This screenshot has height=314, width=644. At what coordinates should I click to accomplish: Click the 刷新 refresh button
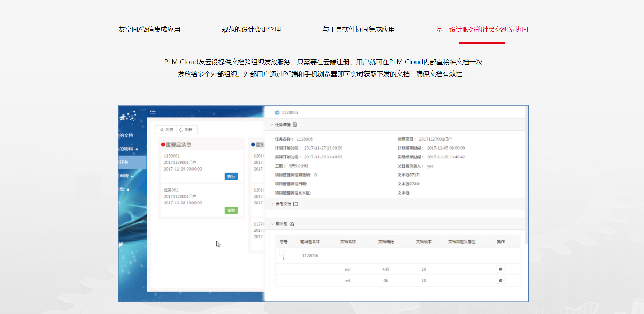pyautogui.click(x=187, y=130)
